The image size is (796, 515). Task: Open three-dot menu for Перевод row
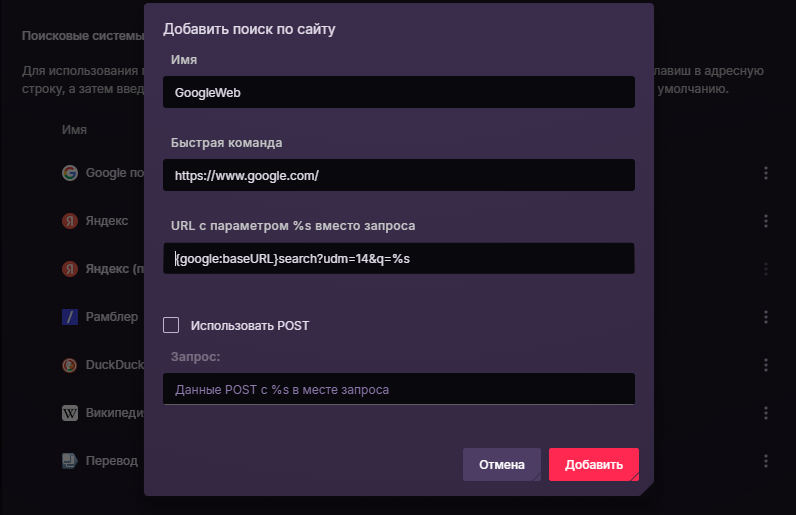[766, 461]
